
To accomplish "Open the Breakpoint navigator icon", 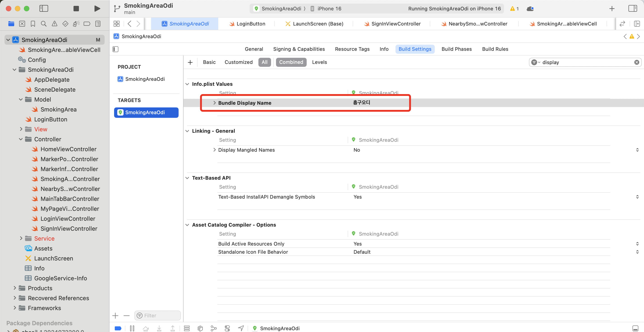I will (87, 24).
